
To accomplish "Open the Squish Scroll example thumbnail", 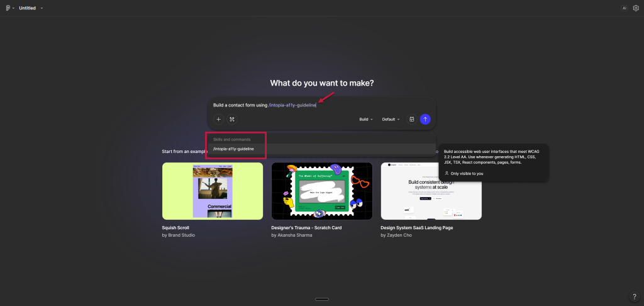I will coord(213,191).
